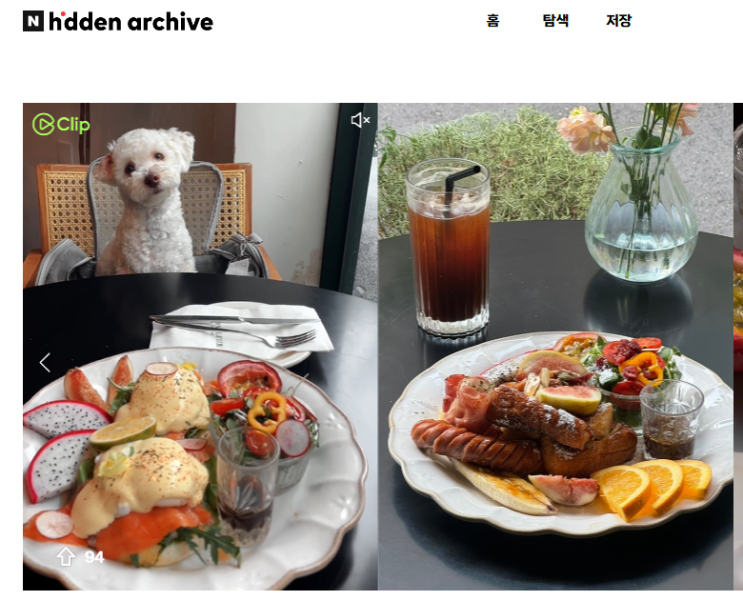Select the green Clip label text
743x601 pixels.
tap(73, 125)
